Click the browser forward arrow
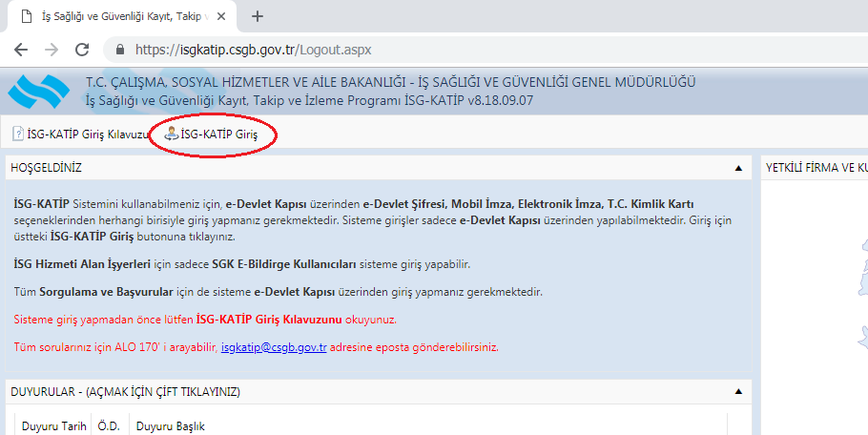The image size is (868, 435). [x=52, y=50]
